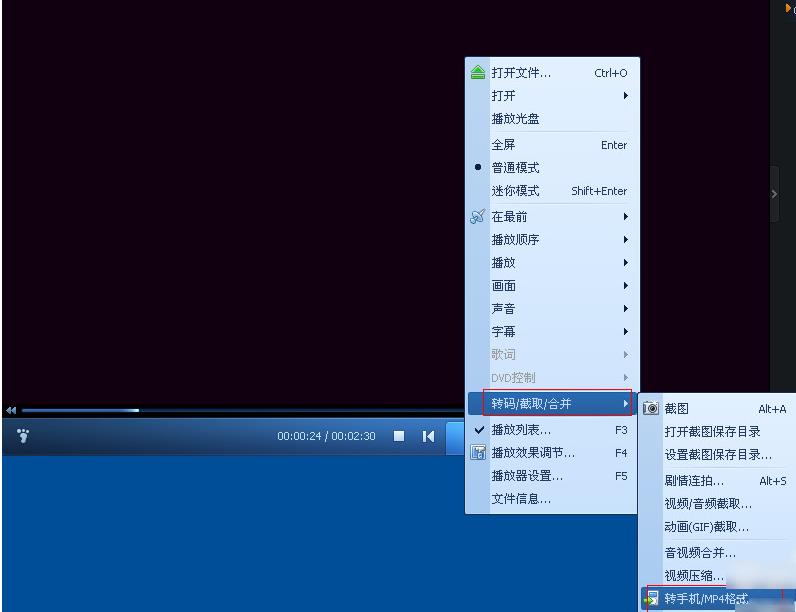Expand the 在最前 submenu
Screen dimensions: 796x612
click(552, 217)
